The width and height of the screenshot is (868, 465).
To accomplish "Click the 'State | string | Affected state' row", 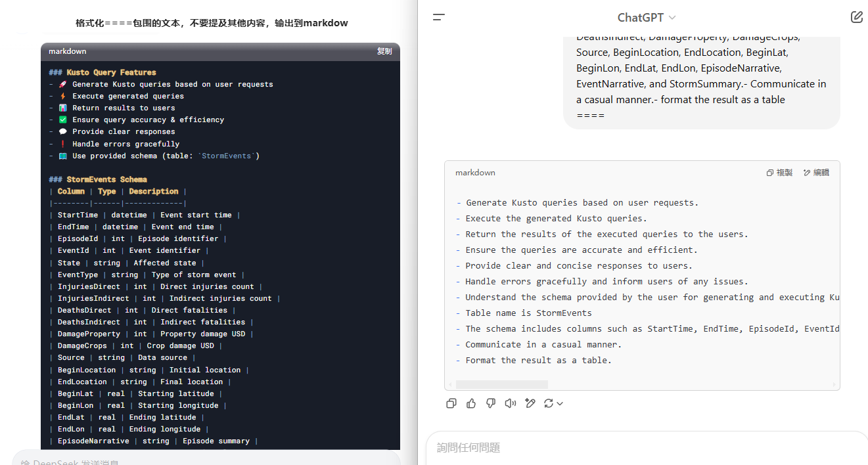I will [127, 263].
